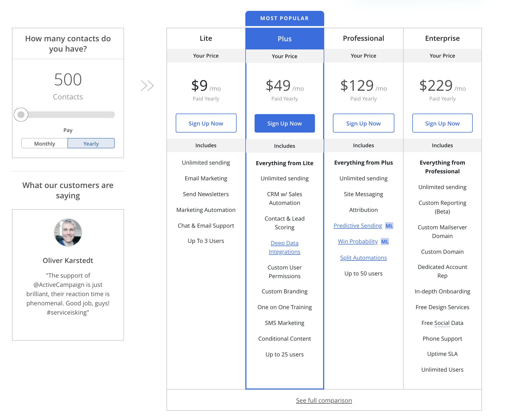Sign up for the Enterprise plan
Screen dimensions: 532x420
coord(442,123)
